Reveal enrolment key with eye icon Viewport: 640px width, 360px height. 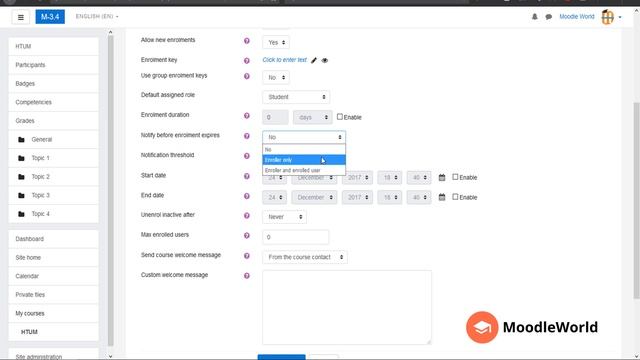point(324,60)
